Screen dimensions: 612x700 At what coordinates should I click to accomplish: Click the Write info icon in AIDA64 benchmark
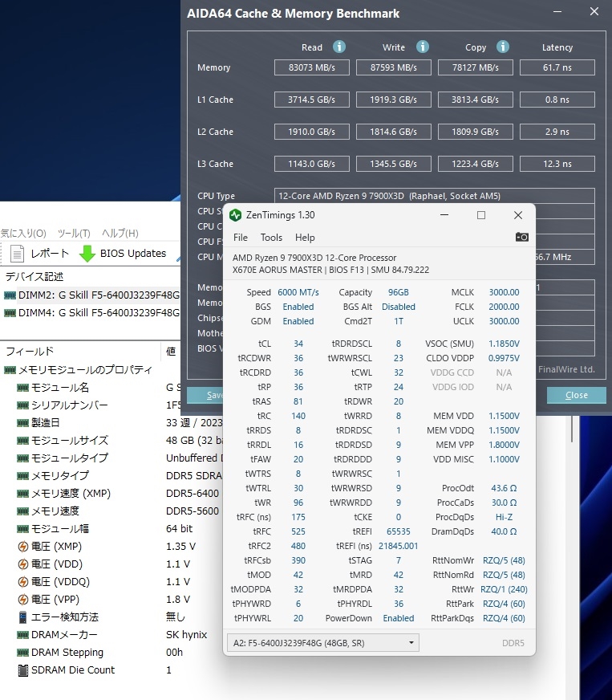[x=423, y=47]
